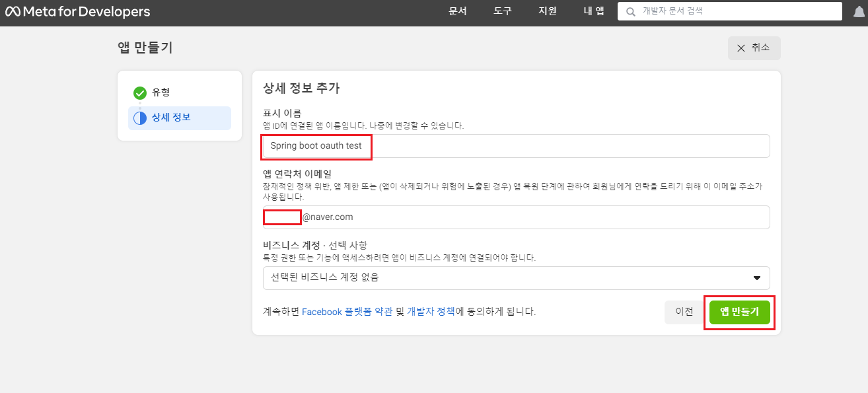Click the 이전 button
The width and height of the screenshot is (868, 393).
[684, 312]
